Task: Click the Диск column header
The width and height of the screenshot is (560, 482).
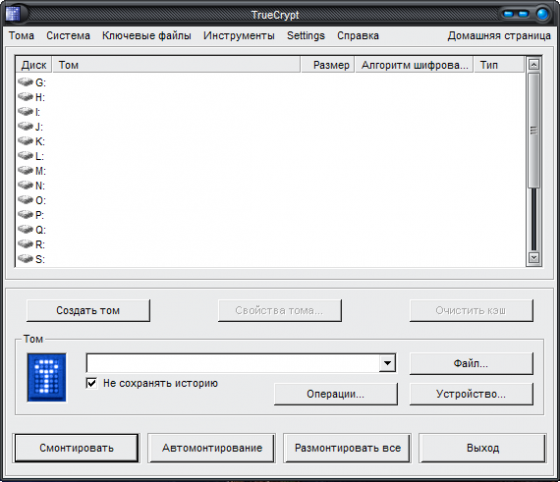Action: 34,65
